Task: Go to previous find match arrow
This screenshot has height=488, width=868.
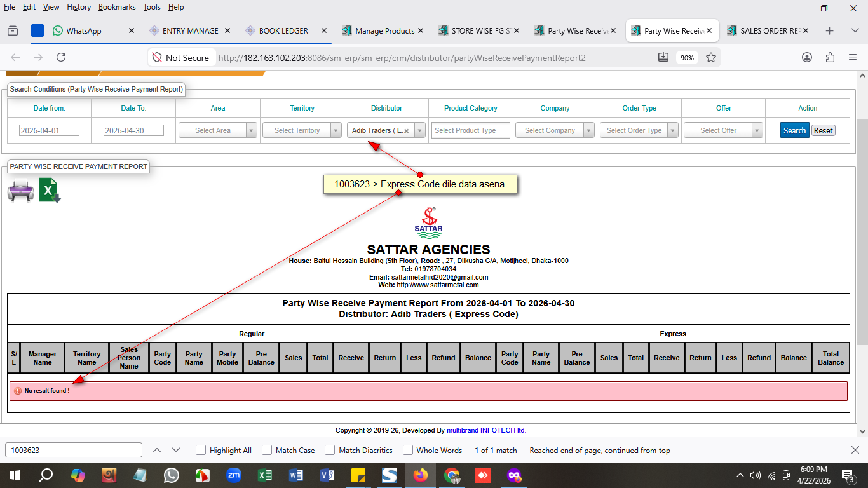Action: [156, 450]
